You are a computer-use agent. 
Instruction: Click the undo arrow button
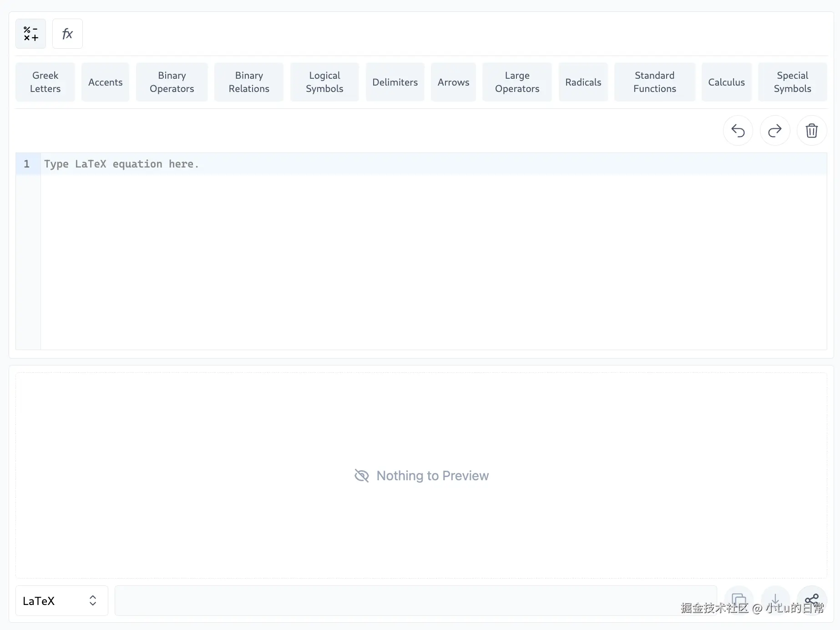click(738, 131)
